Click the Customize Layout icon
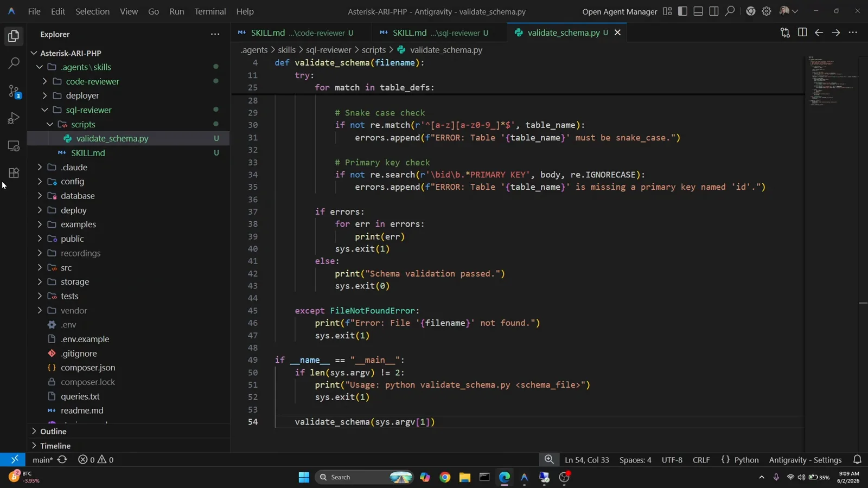868x488 pixels. [667, 11]
